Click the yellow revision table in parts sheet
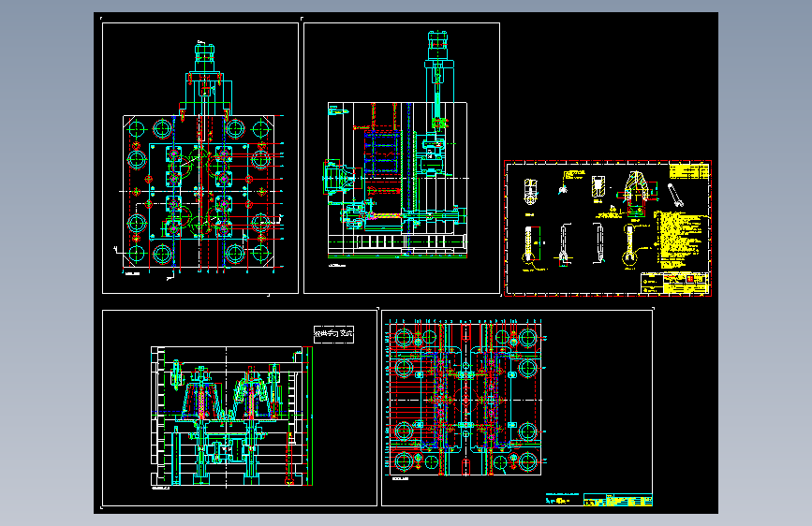 (688, 171)
